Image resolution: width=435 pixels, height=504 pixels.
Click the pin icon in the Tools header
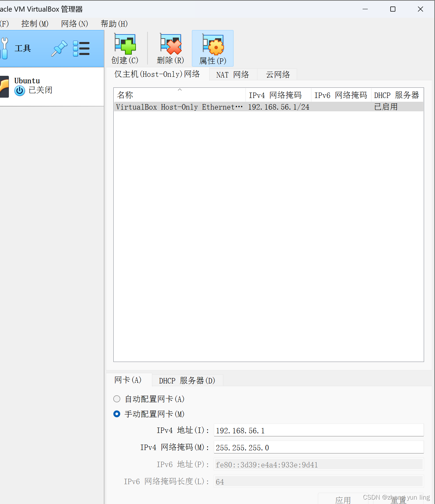[59, 48]
